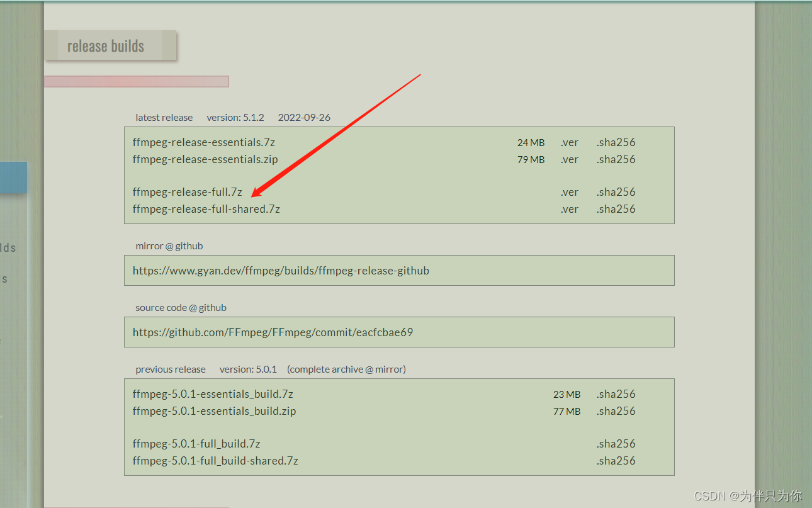Click the CSDN watermark 为伴只为你

click(749, 496)
